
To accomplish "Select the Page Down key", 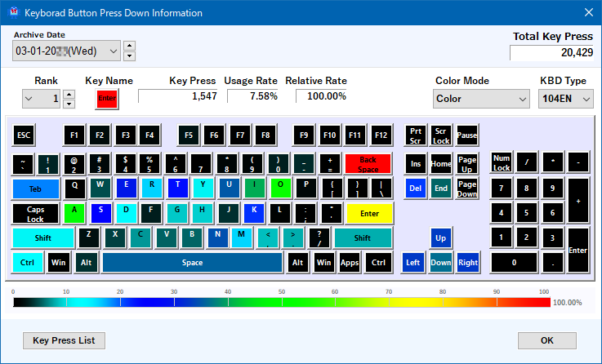I will tap(467, 189).
